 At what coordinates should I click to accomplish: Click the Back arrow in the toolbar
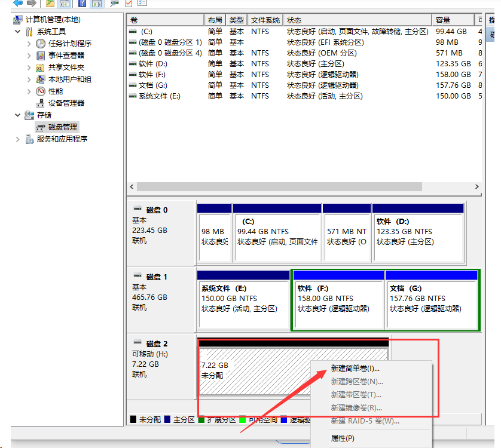18,3
